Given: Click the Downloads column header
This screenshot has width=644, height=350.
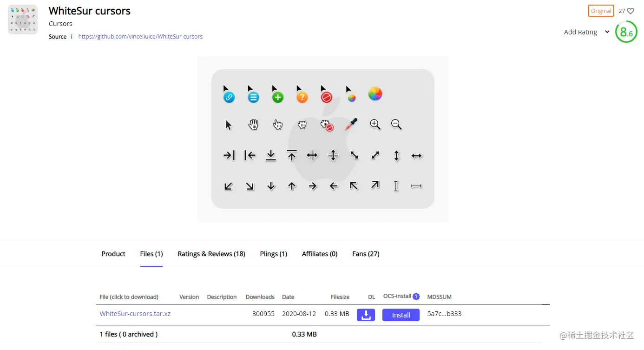Looking at the screenshot, I should pyautogui.click(x=260, y=297).
